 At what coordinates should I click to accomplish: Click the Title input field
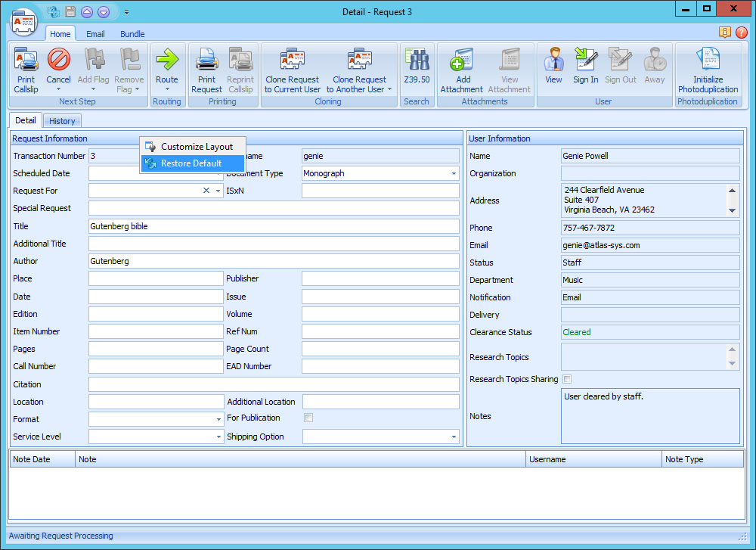pyautogui.click(x=274, y=226)
